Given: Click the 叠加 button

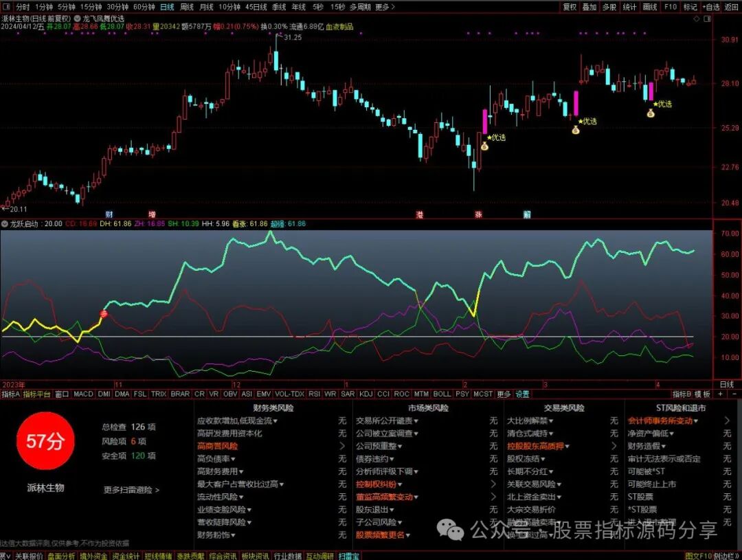Looking at the screenshot, I should [589, 7].
